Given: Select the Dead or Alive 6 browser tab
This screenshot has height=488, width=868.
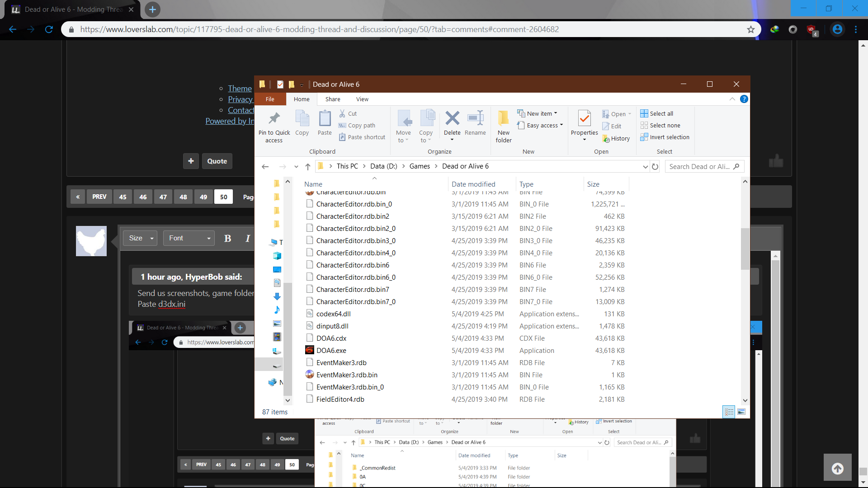Looking at the screenshot, I should click(72, 9).
